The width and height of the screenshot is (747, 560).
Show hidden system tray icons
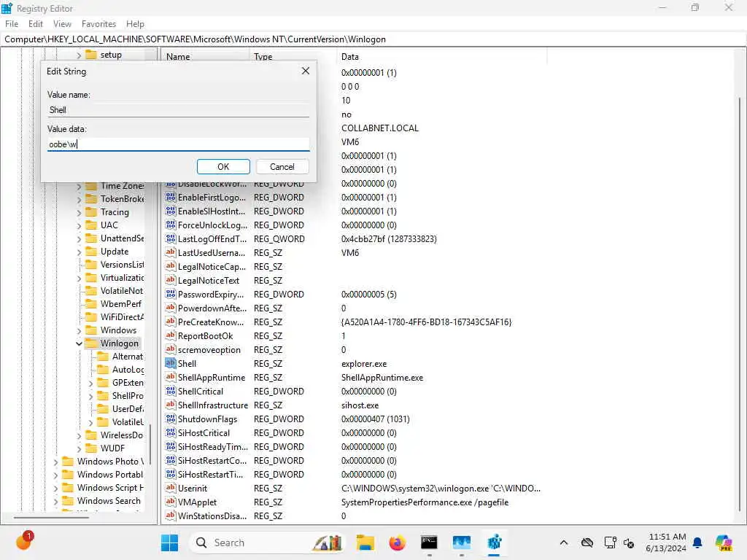point(564,542)
